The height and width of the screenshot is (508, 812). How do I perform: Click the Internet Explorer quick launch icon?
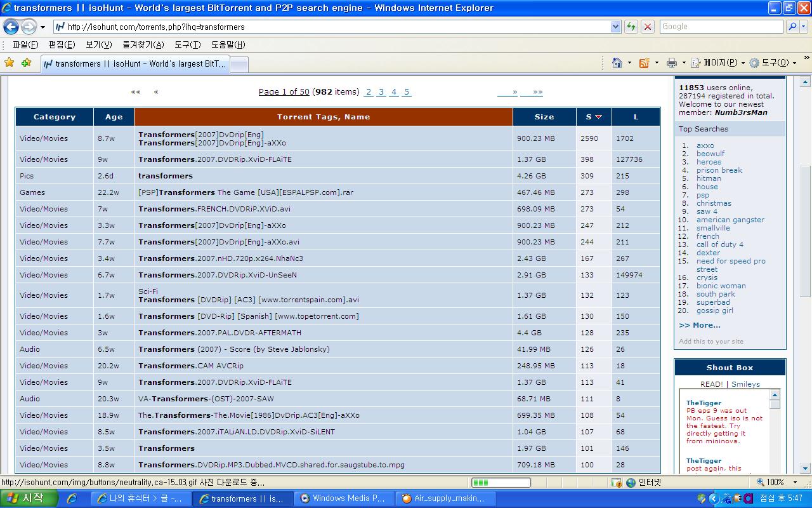tap(72, 498)
